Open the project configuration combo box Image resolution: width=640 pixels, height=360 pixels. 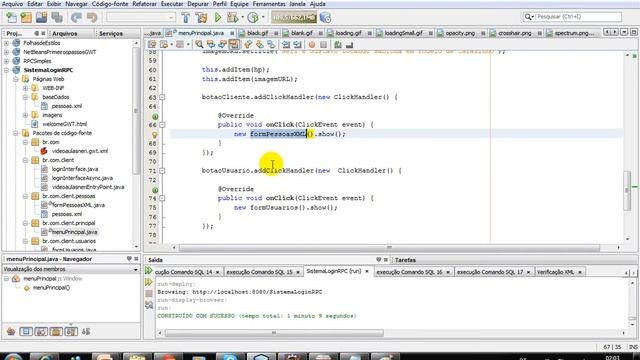[141, 17]
